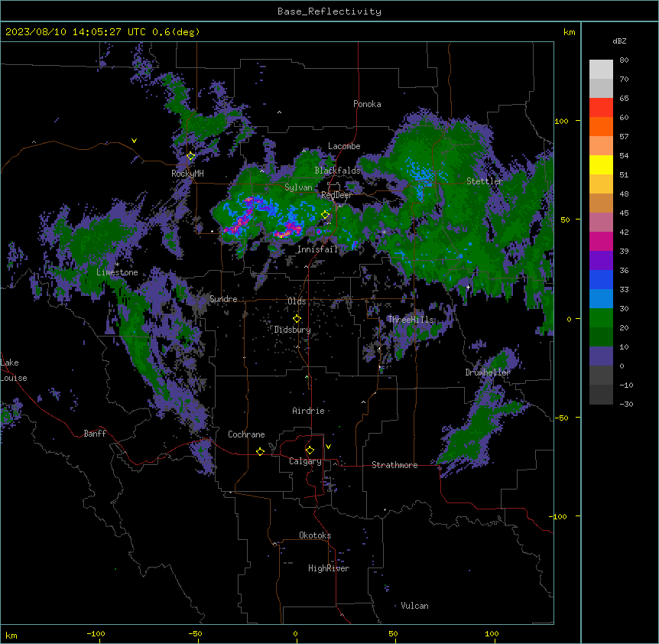659x644 pixels.
Task: Click the Drumheller label
Action: [x=488, y=372]
